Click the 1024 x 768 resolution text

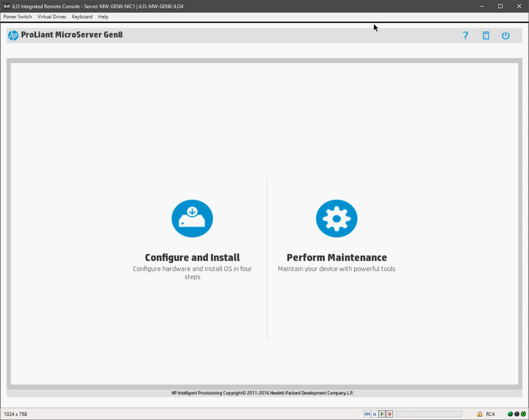click(x=16, y=414)
